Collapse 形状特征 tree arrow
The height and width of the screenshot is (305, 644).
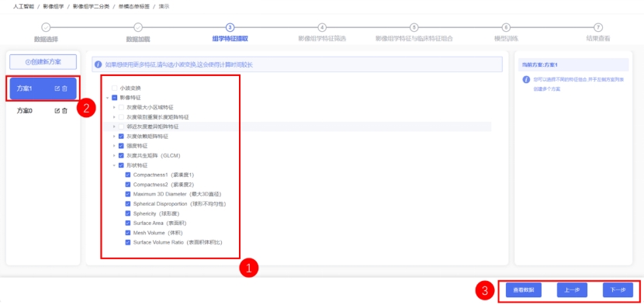114,165
